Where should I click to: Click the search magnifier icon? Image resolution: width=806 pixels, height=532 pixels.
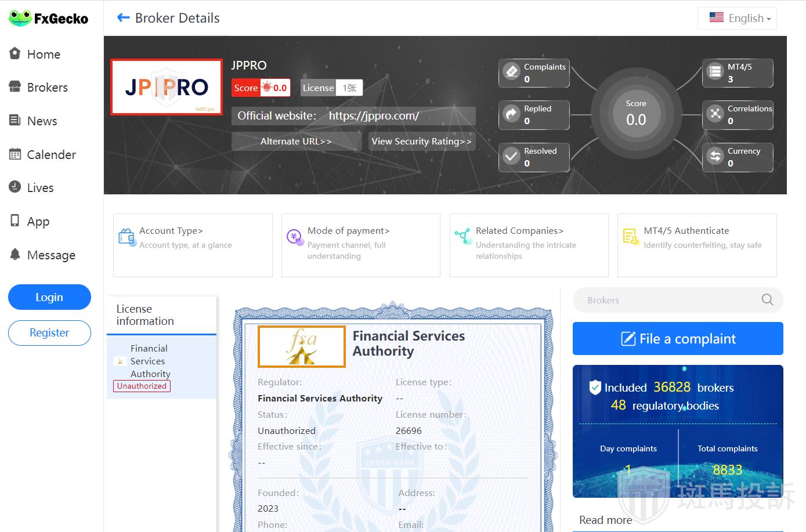point(767,300)
